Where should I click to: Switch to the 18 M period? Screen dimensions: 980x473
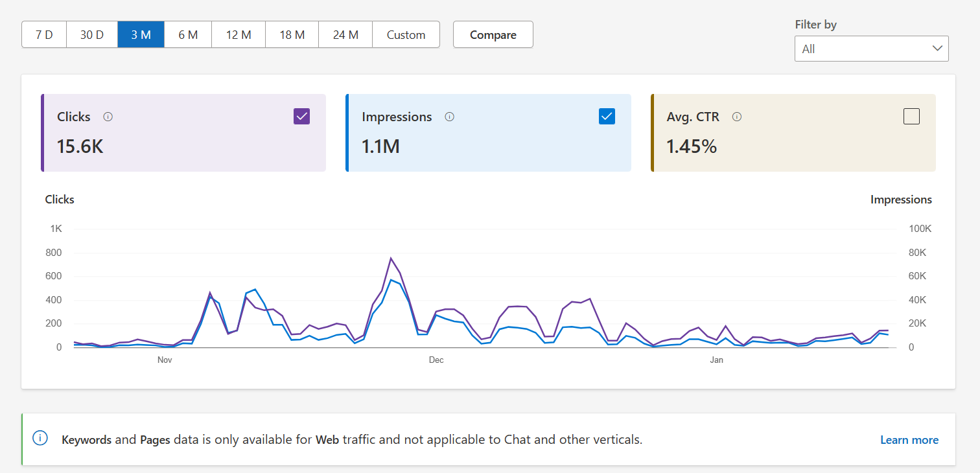[291, 34]
